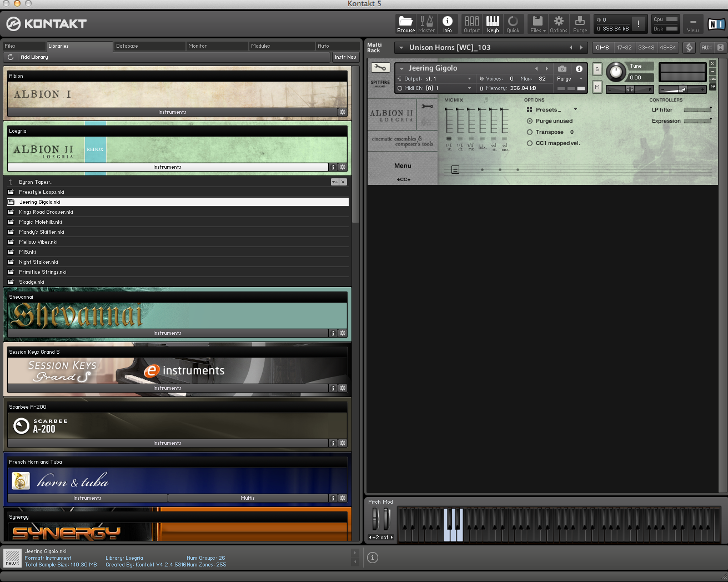Go up from Byron Tapes folder
The image size is (728, 582).
click(x=11, y=182)
